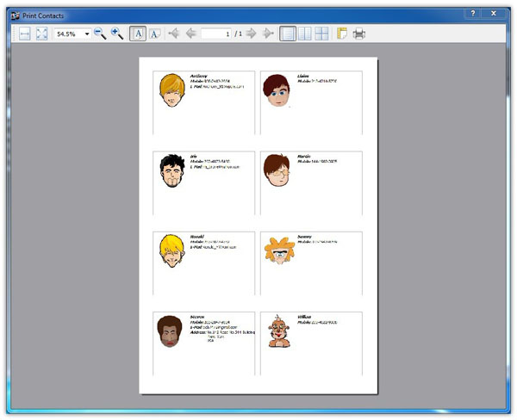
Task: Open the 54.5% zoom level dropdown
Action: [87, 34]
